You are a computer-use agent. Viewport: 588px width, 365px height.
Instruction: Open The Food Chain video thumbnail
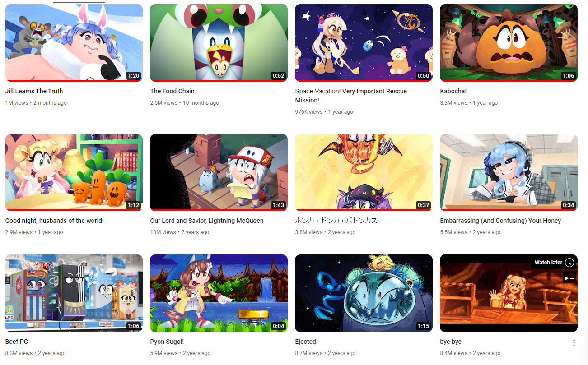(x=219, y=43)
